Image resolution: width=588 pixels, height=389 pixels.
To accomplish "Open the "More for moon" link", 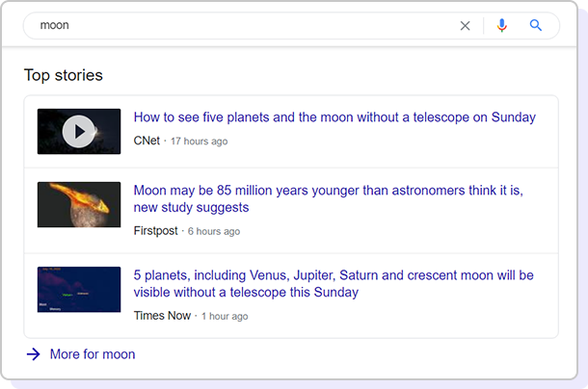I will coord(93,354).
